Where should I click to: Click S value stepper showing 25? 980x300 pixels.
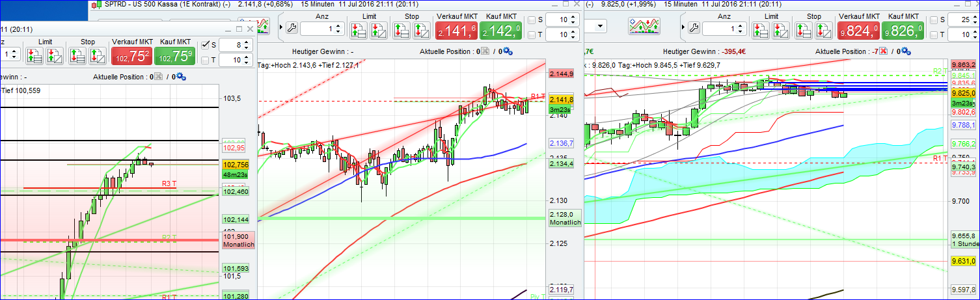pyautogui.click(x=975, y=20)
